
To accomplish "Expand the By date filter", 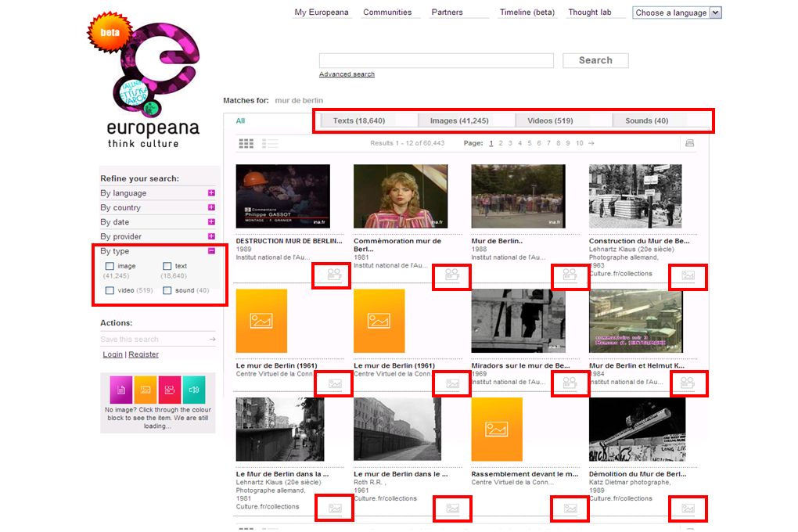I will point(211,222).
